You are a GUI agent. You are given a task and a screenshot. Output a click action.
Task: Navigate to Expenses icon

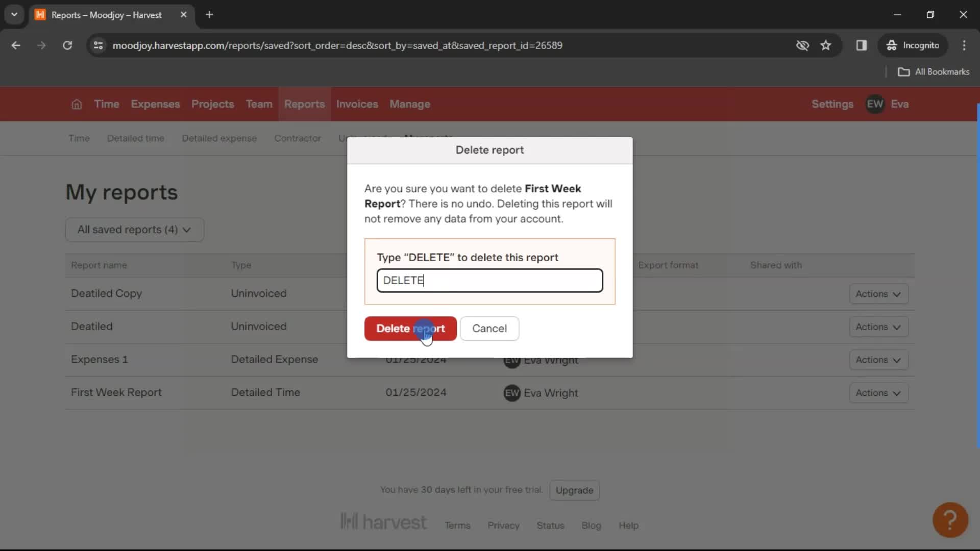(156, 104)
